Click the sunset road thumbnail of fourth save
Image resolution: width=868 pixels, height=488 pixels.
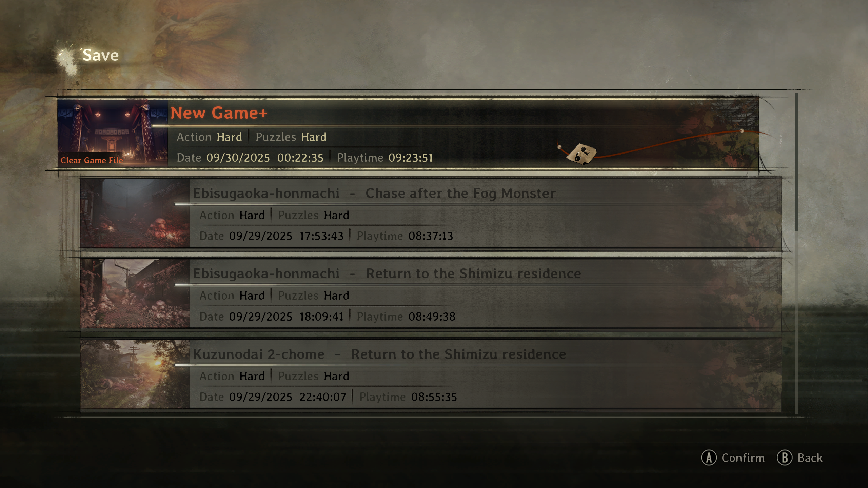click(x=135, y=374)
